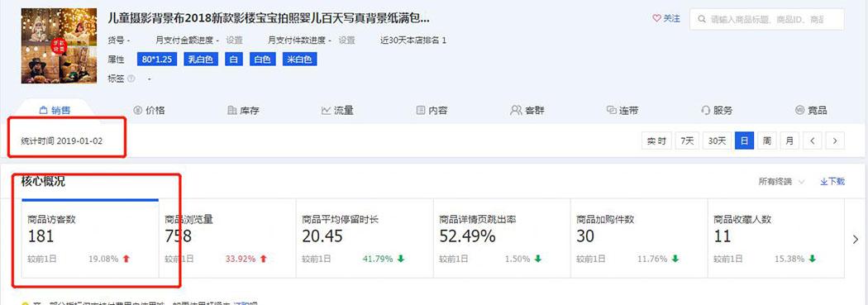This screenshot has width=868, height=305.
Task: Click the 19.08% change value
Action: (103, 259)
